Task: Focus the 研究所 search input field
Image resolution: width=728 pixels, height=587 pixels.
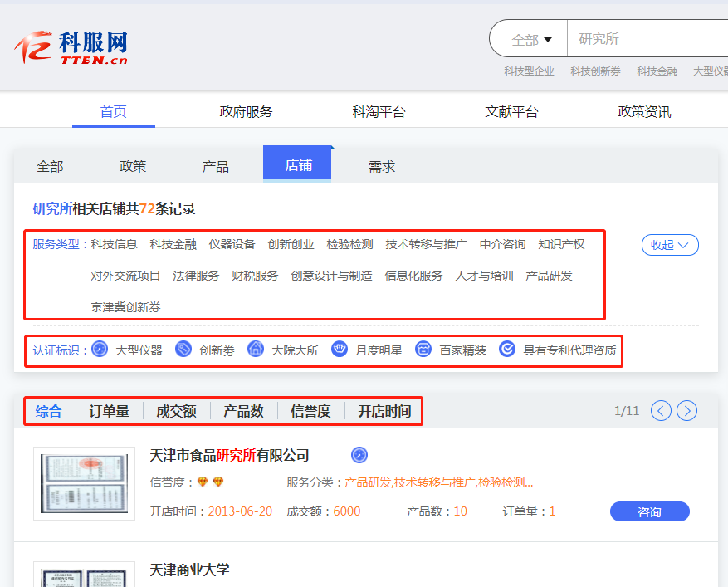Action: point(647,38)
